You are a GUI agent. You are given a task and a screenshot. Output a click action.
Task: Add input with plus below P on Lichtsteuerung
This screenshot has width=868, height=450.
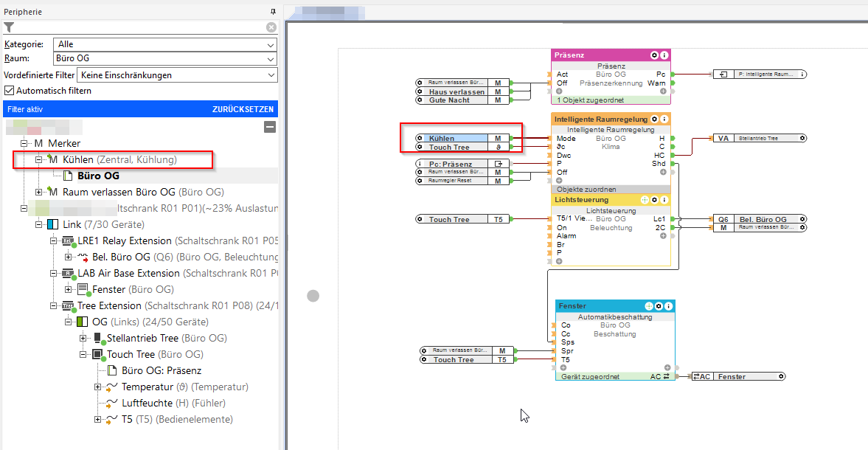point(559,261)
